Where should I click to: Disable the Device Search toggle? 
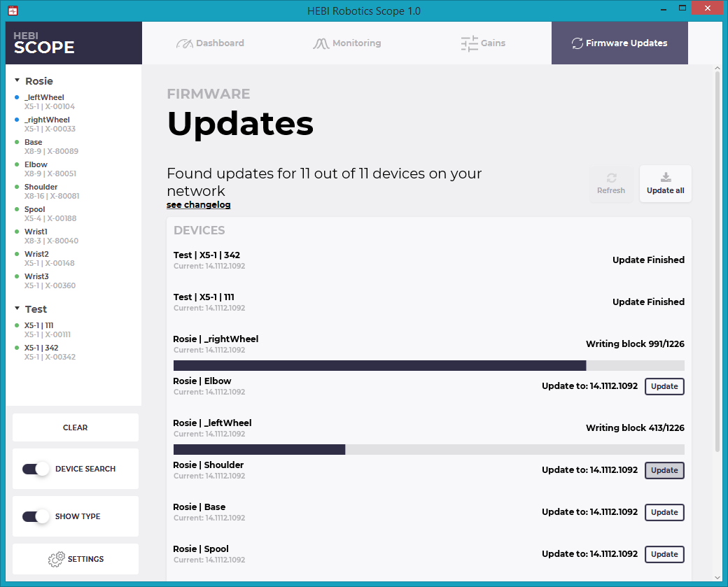point(35,469)
